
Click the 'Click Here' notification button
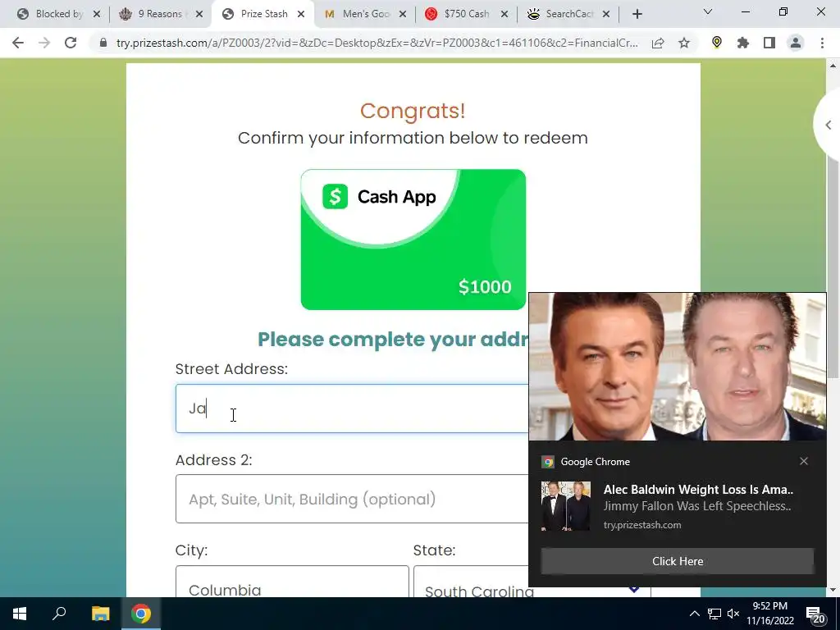[677, 561]
